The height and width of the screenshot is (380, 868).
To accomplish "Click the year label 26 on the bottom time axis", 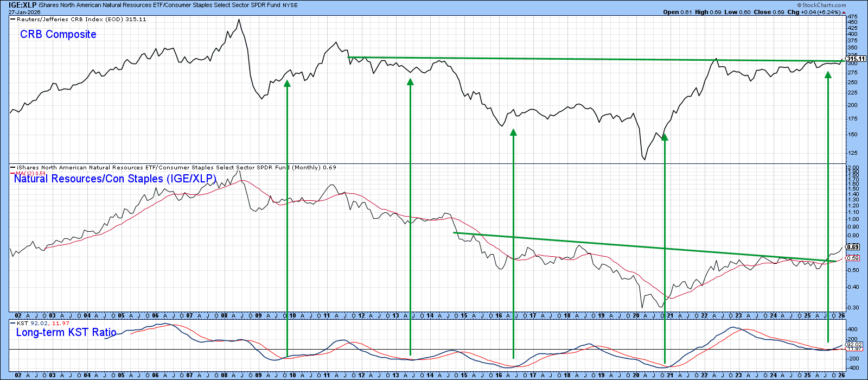I will pos(841,376).
